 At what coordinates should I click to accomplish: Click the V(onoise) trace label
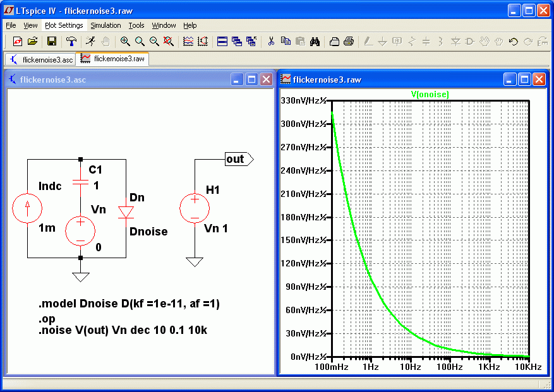click(430, 94)
